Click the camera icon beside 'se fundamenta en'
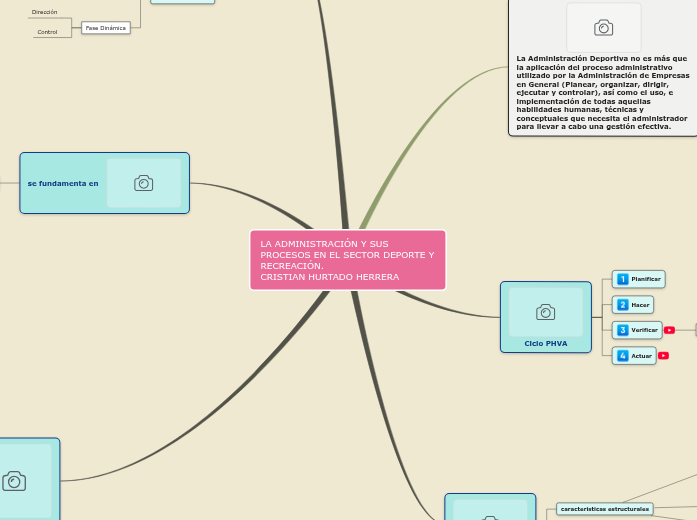 coord(144,183)
